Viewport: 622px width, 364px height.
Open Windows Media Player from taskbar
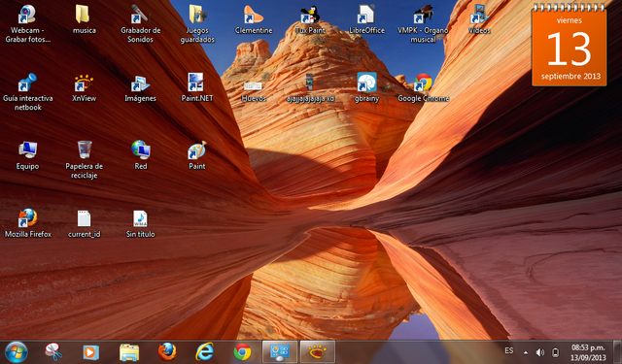tap(90, 352)
